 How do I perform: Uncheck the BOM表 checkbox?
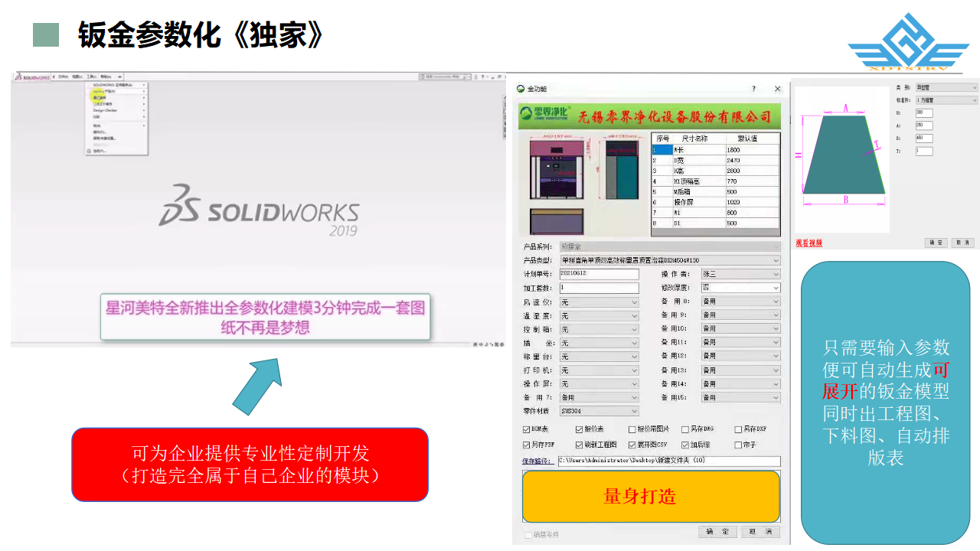[x=527, y=430]
